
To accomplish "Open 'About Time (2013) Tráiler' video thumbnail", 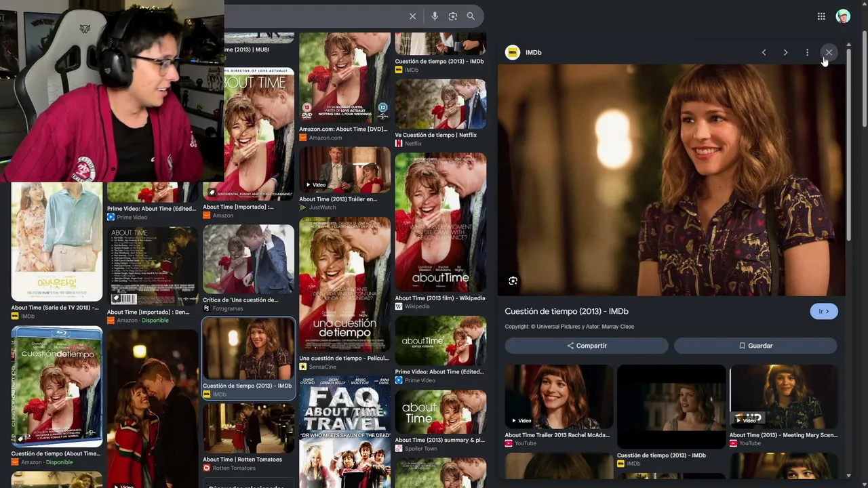I will (x=344, y=169).
